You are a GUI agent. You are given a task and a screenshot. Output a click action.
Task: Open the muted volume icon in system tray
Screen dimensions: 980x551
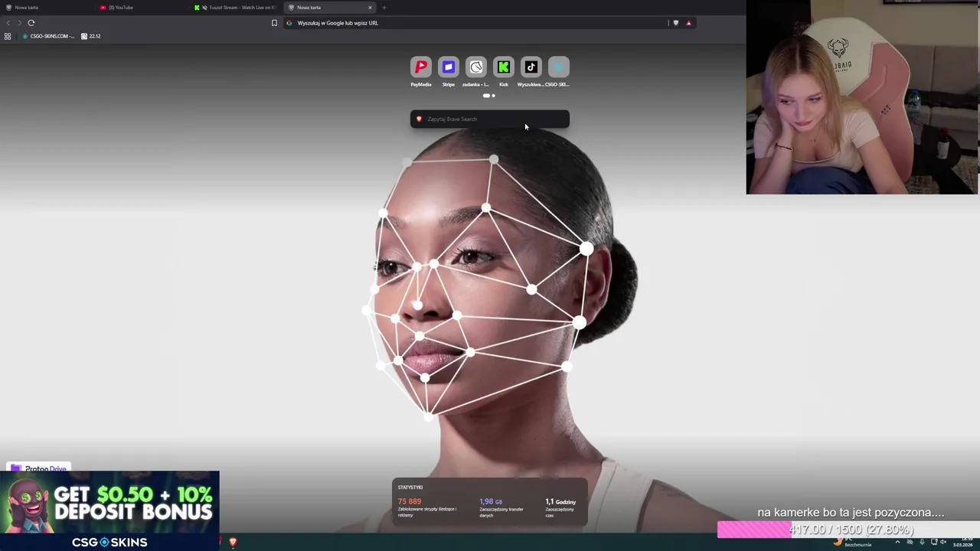944,542
